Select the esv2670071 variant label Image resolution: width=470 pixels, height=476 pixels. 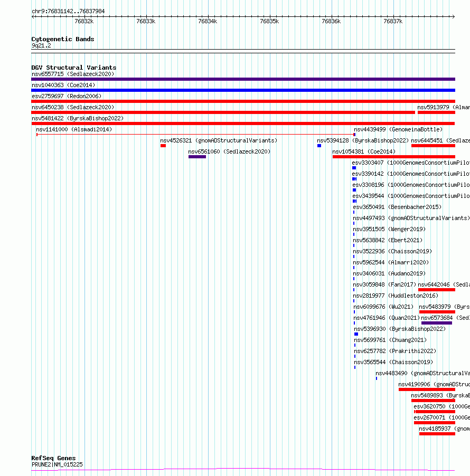pos(441,417)
